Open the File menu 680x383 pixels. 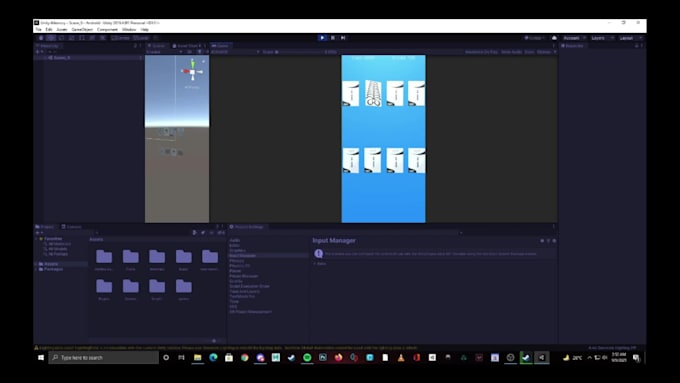pyautogui.click(x=39, y=29)
